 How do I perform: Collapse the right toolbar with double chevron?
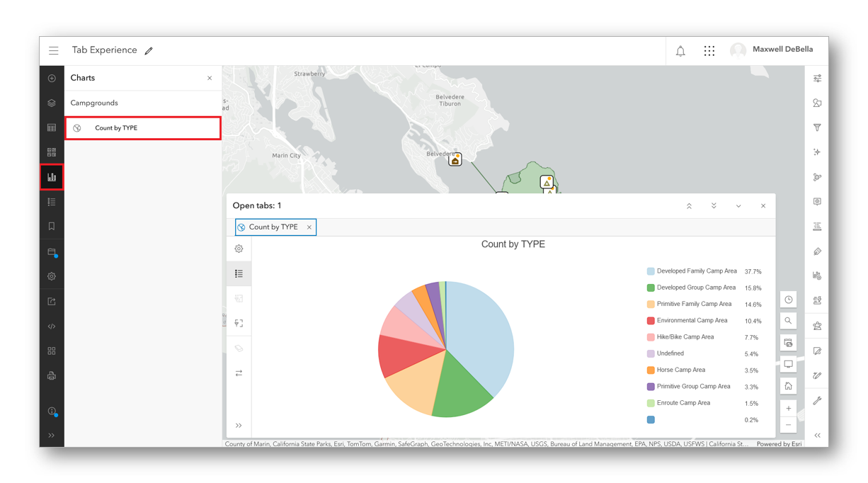pos(817,436)
